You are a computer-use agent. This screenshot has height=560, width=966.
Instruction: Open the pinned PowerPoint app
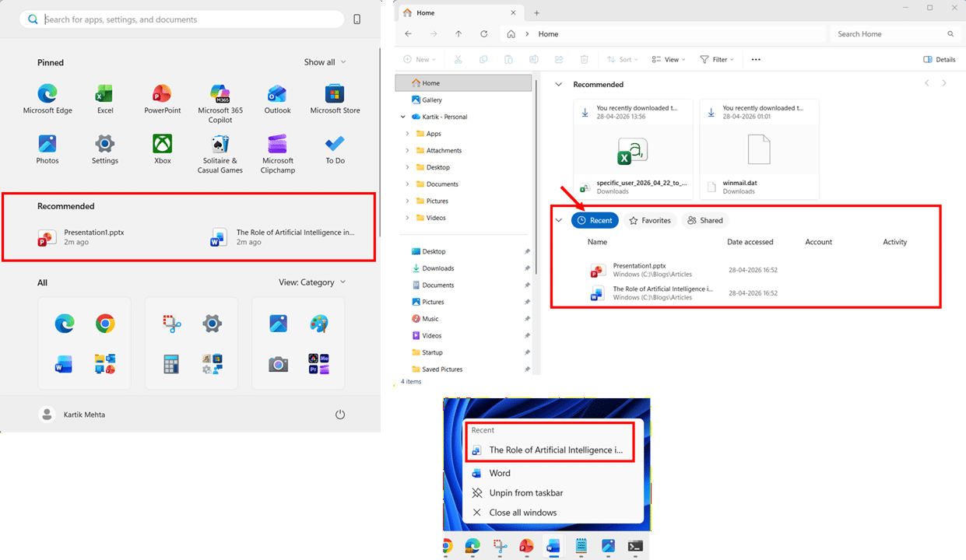(x=163, y=95)
